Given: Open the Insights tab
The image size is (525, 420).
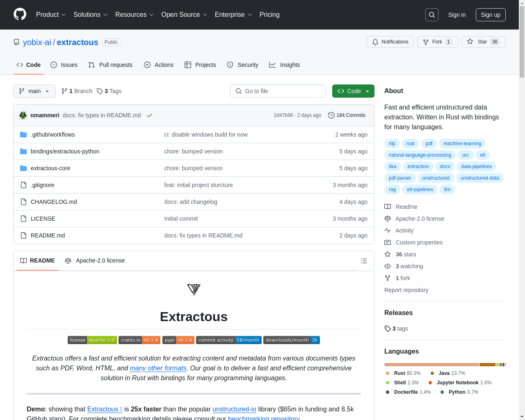Looking at the screenshot, I should tap(284, 65).
